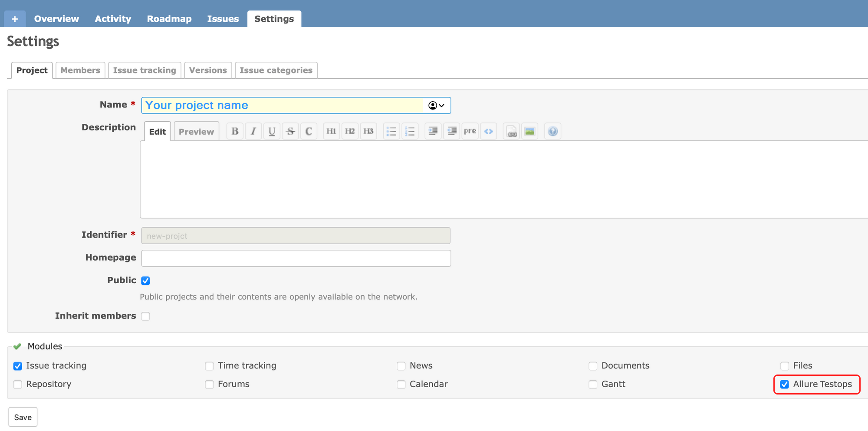Image resolution: width=868 pixels, height=431 pixels.
Task: Insert a preformatted block using the pre icon
Action: point(470,131)
